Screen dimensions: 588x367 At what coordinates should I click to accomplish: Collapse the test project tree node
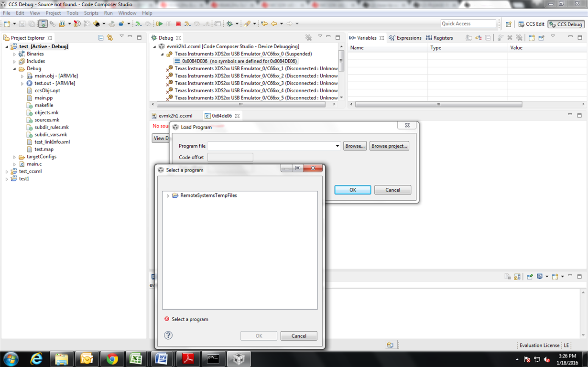(x=7, y=47)
